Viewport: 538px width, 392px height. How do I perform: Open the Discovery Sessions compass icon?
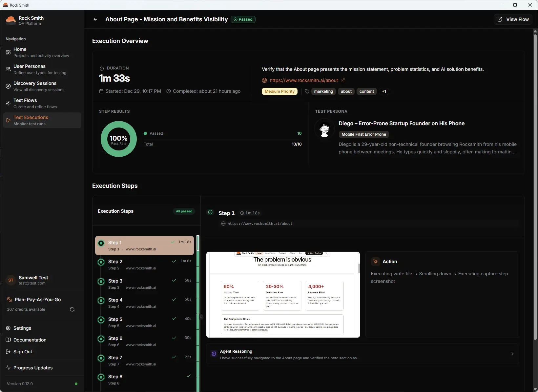point(8,86)
